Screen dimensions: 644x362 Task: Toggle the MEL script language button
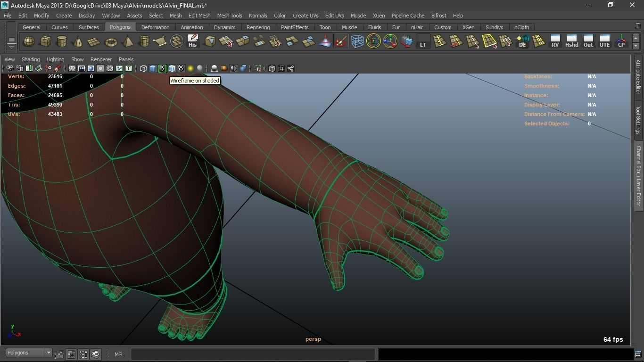[119, 354]
